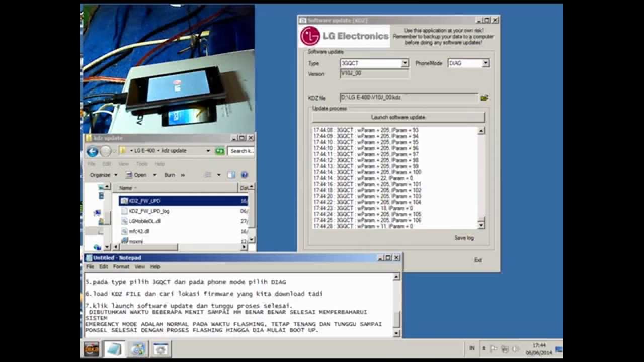Click Save log in the software update window
The width and height of the screenshot is (644, 362).
[x=463, y=238]
